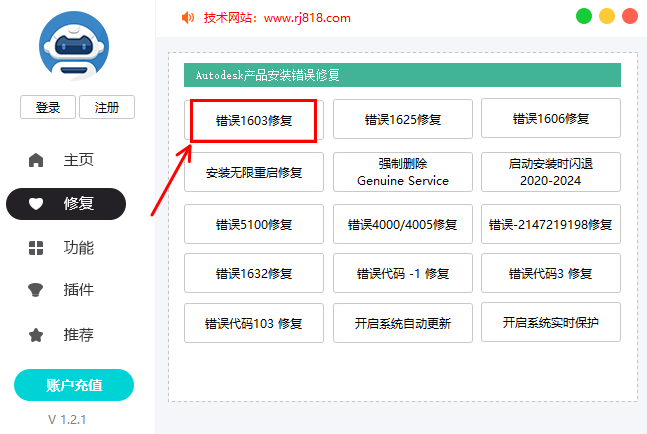
Task: Click 错误1632修复 button
Action: [254, 273]
